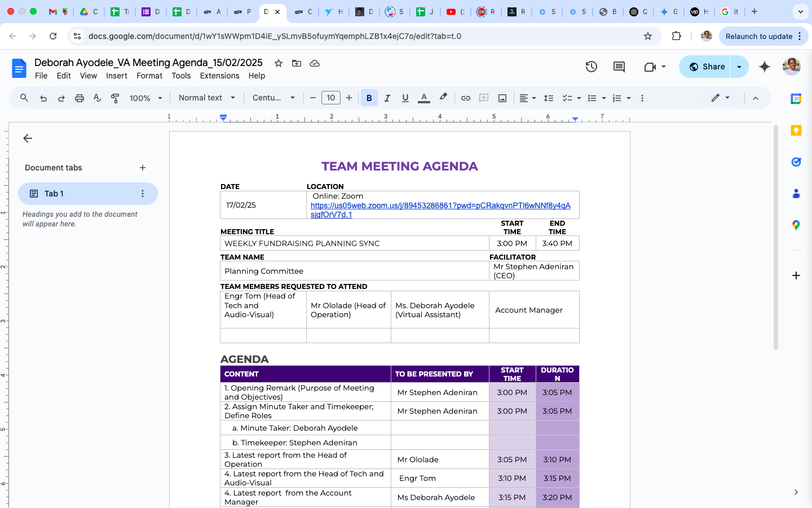Open the Extensions menu
The width and height of the screenshot is (812, 508).
pyautogui.click(x=219, y=76)
